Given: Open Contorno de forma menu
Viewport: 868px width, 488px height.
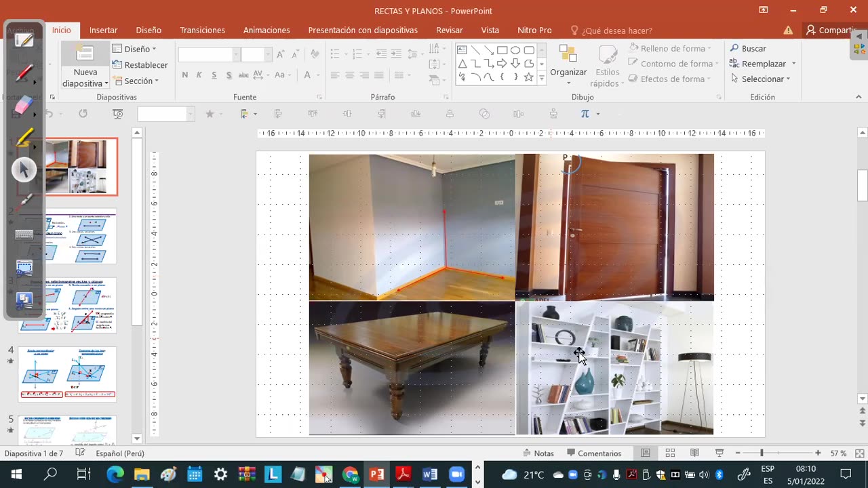Looking at the screenshot, I should pos(672,64).
